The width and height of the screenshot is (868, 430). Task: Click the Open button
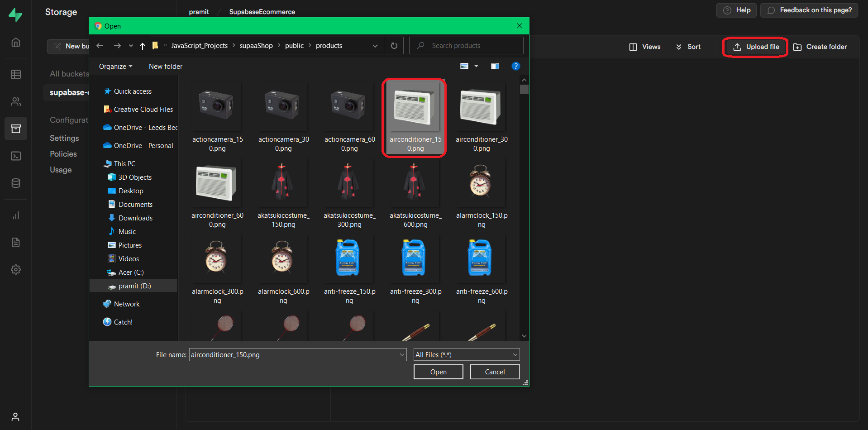tap(438, 372)
